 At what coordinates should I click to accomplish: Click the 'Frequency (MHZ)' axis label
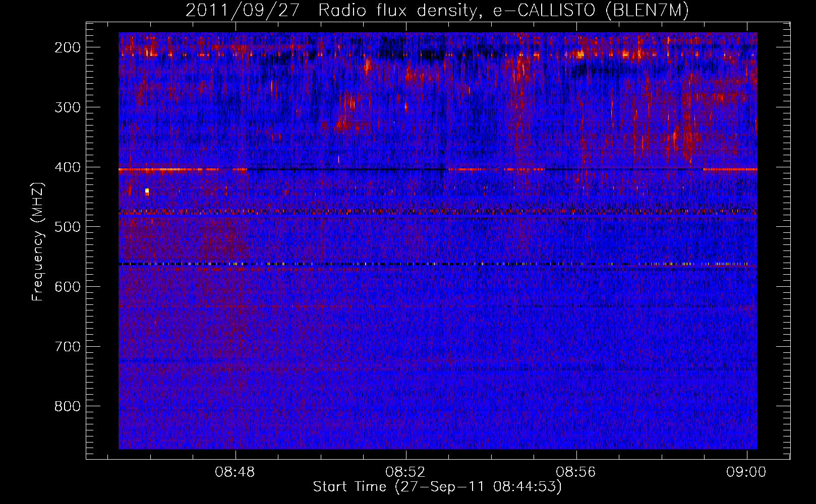click(38, 241)
